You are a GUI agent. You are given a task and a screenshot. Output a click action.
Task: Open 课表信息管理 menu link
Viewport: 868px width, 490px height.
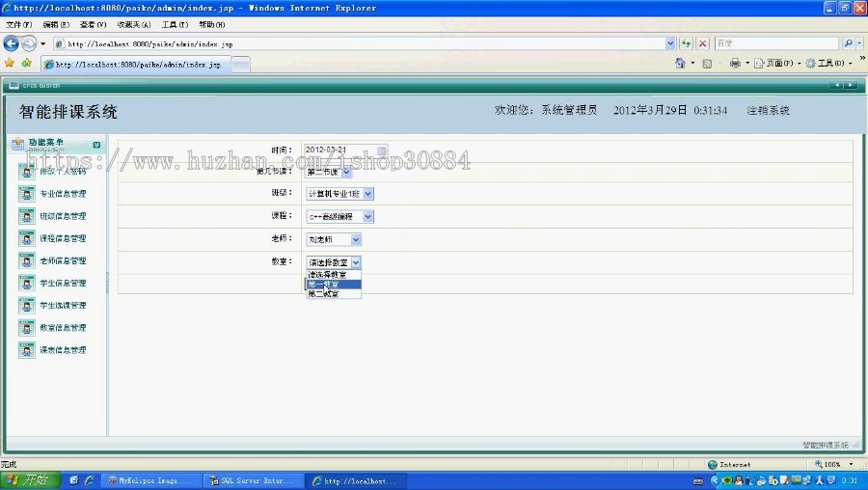coord(63,350)
